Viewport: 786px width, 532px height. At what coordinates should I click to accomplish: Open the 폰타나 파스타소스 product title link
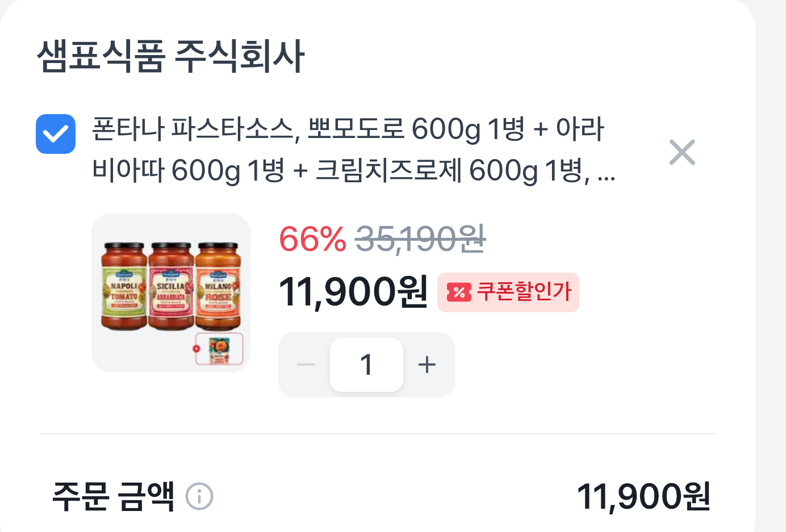(x=354, y=149)
